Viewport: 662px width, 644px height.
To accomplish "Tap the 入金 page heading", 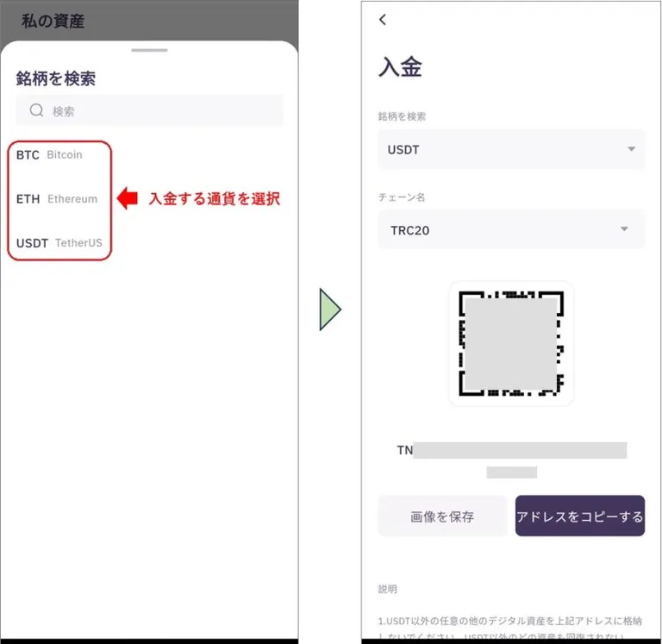I will tap(400, 66).
